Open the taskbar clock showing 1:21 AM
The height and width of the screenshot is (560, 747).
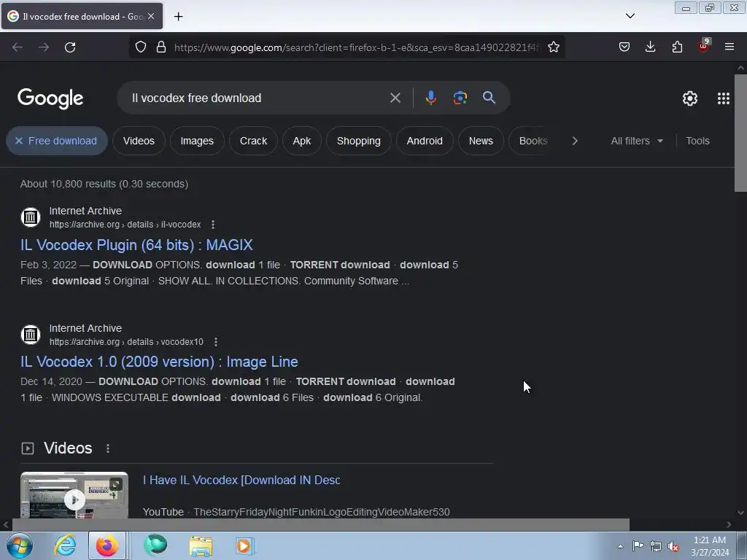(710, 546)
